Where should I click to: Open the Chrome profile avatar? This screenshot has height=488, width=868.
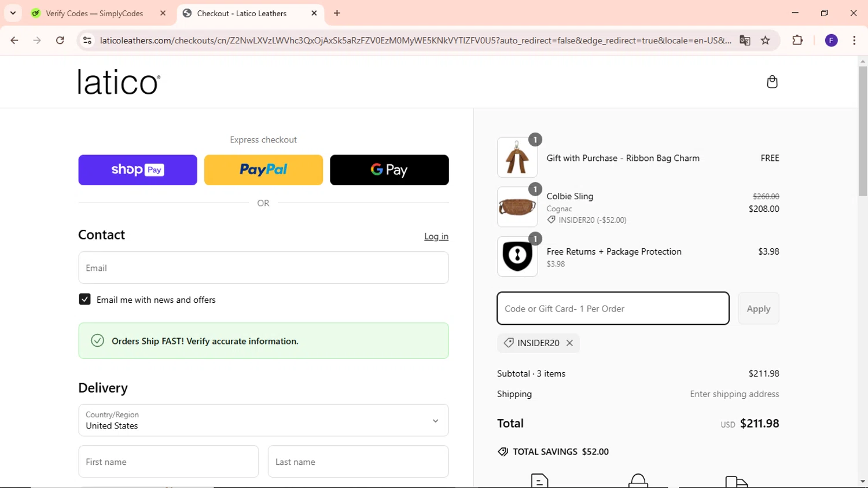[832, 41]
